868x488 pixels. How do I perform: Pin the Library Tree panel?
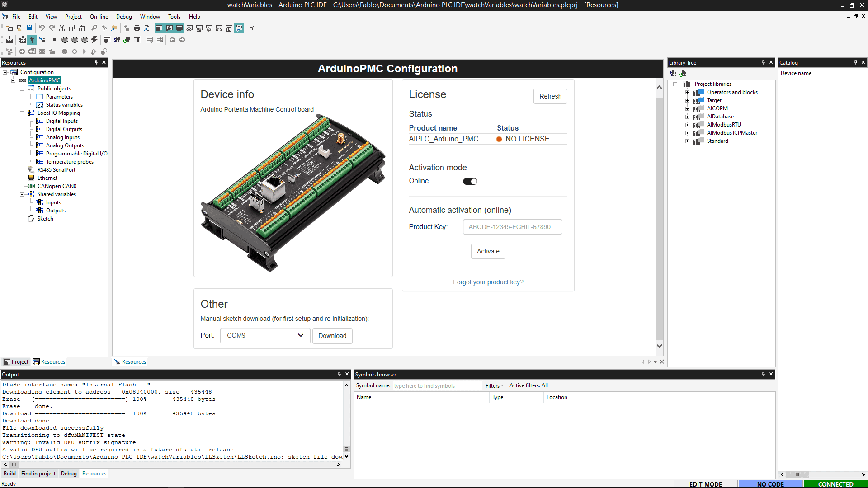763,62
